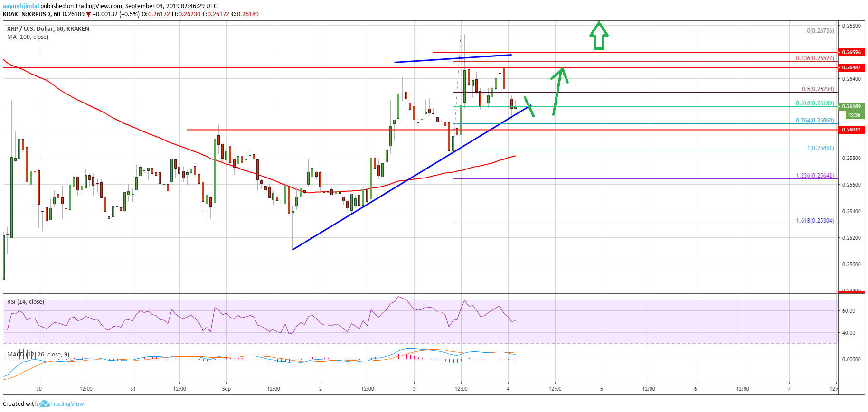Click the large outlined green up arrow
This screenshot has height=412, width=868.
(x=599, y=36)
